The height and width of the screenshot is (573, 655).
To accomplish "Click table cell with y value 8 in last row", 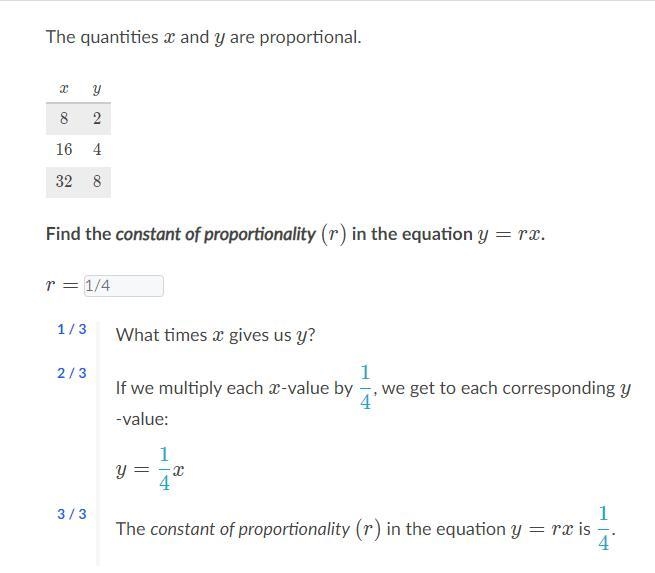I will [97, 181].
